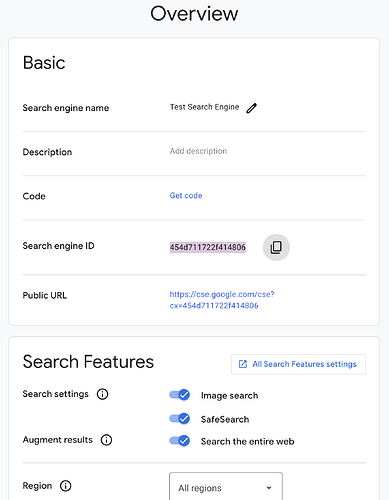Click the Code label
The image size is (389, 500).
[x=34, y=196]
